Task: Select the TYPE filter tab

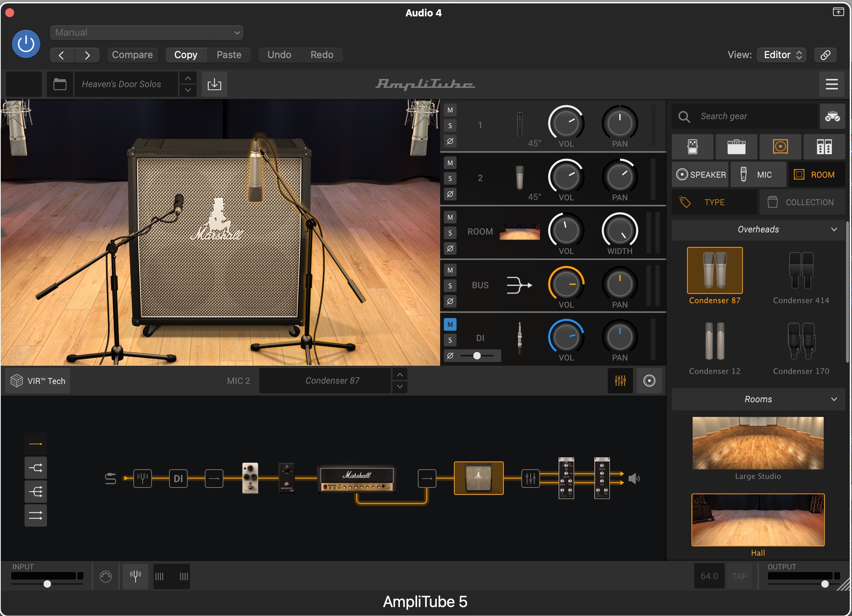Action: (x=715, y=202)
